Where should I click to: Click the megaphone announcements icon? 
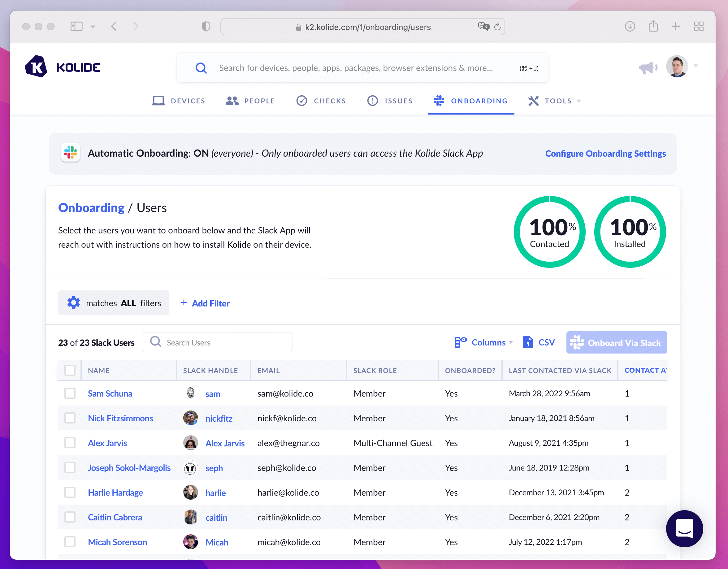[x=648, y=68]
